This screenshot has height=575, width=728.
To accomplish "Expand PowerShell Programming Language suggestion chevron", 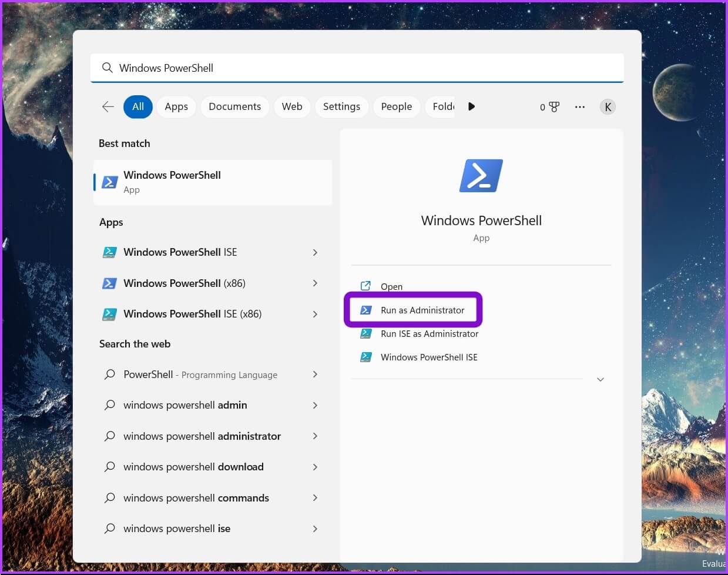I will pos(315,375).
